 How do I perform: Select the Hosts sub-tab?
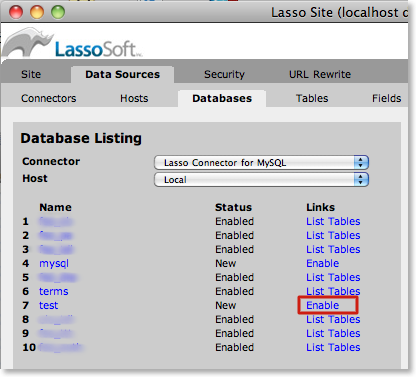pos(134,98)
